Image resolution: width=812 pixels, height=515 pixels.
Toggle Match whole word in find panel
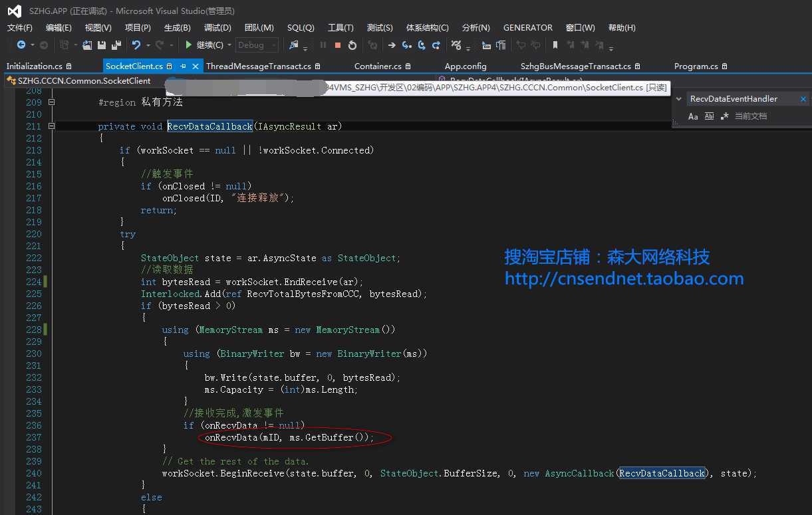[709, 116]
